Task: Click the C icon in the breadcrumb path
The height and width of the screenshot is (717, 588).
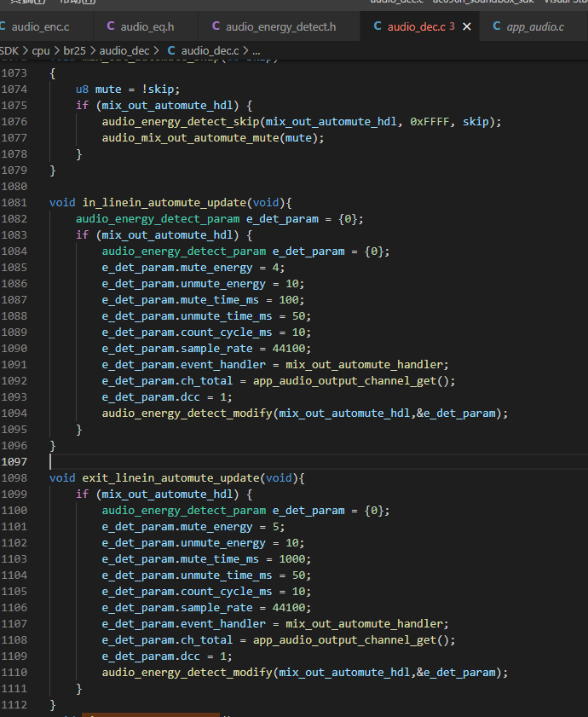Action: tap(171, 51)
